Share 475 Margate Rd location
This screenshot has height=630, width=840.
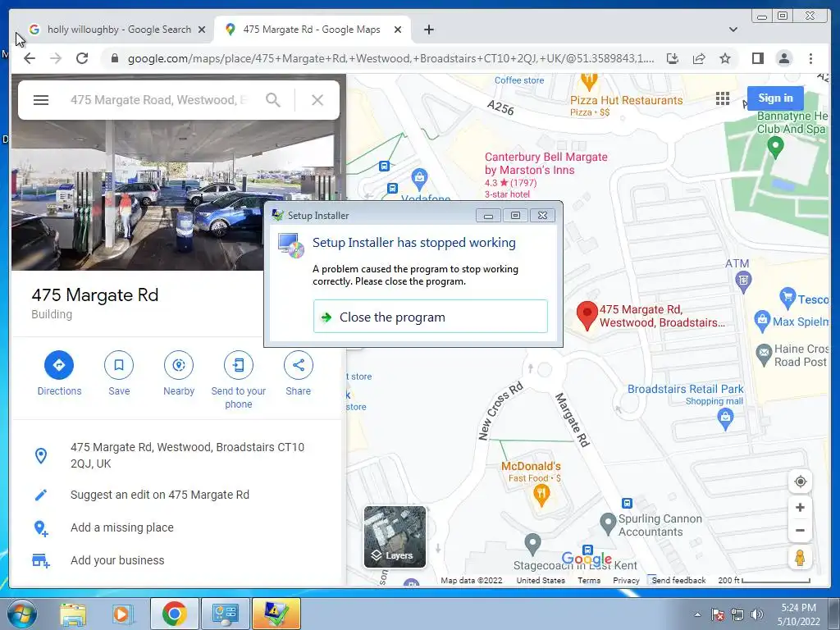299,365
